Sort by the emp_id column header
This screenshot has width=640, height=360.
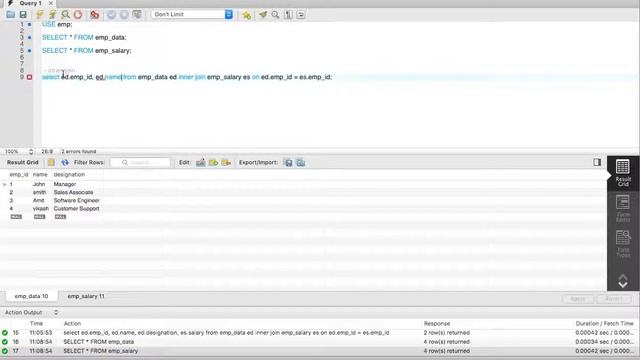tap(19, 175)
